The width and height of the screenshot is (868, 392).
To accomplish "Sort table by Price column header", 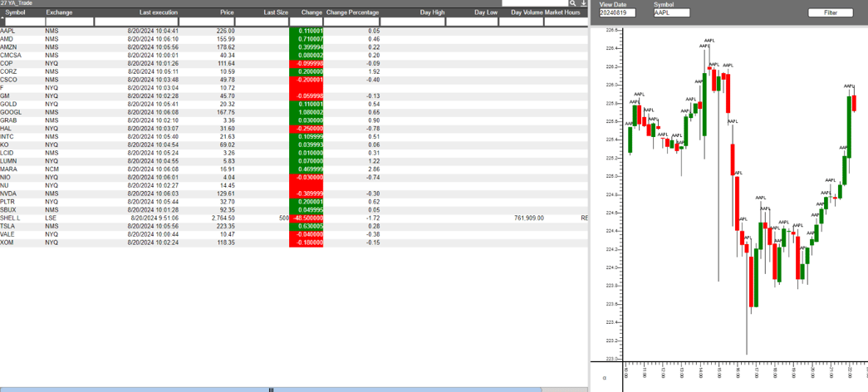I will (227, 12).
